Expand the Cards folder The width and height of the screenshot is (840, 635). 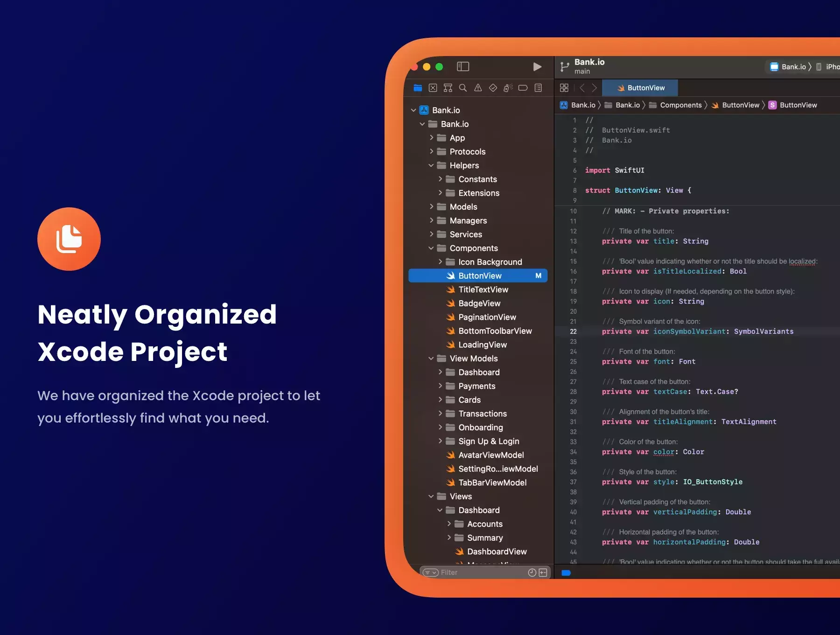click(440, 400)
